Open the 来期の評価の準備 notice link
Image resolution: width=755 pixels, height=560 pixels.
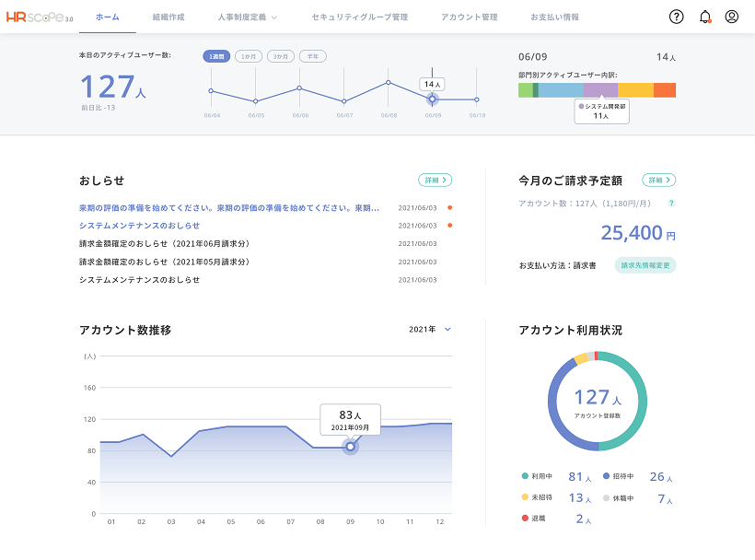pos(230,207)
